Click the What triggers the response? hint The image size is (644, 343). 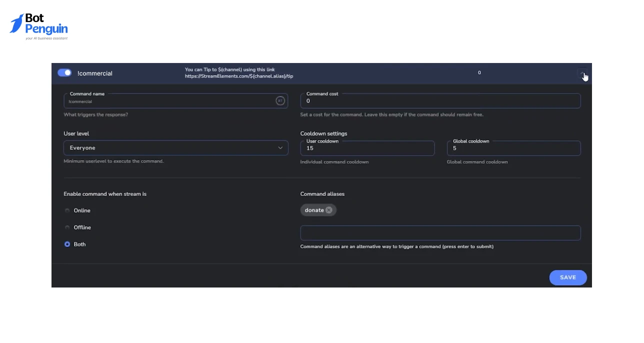coord(96,114)
